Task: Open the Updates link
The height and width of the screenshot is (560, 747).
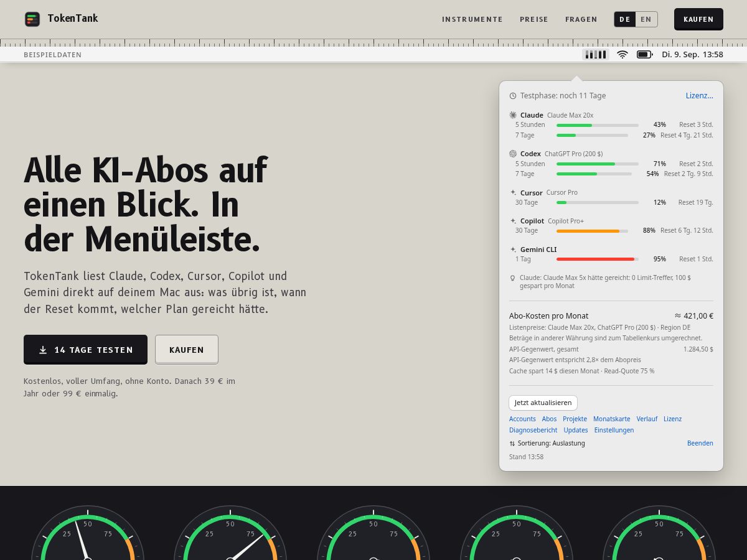Action: (x=576, y=431)
